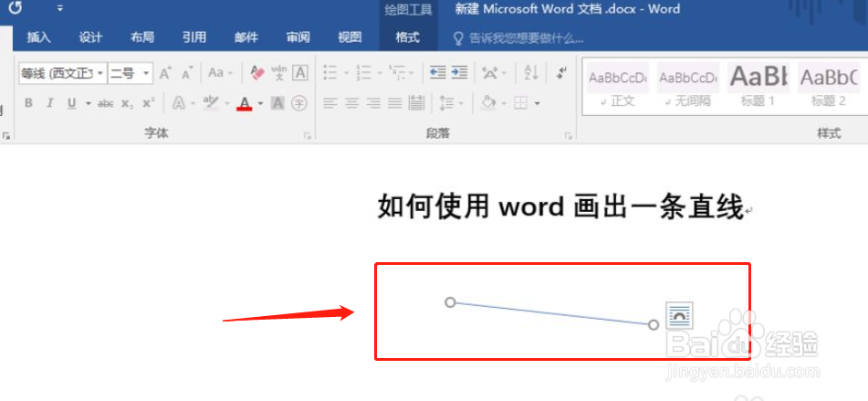Screen dimensions: 868x401
Task: Open underline style dropdown arrow
Action: tap(88, 103)
